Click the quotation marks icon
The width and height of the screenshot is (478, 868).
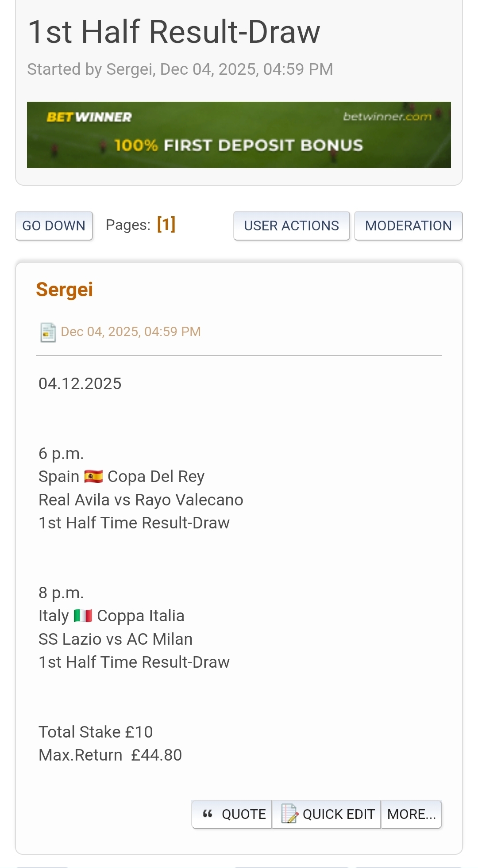point(208,814)
